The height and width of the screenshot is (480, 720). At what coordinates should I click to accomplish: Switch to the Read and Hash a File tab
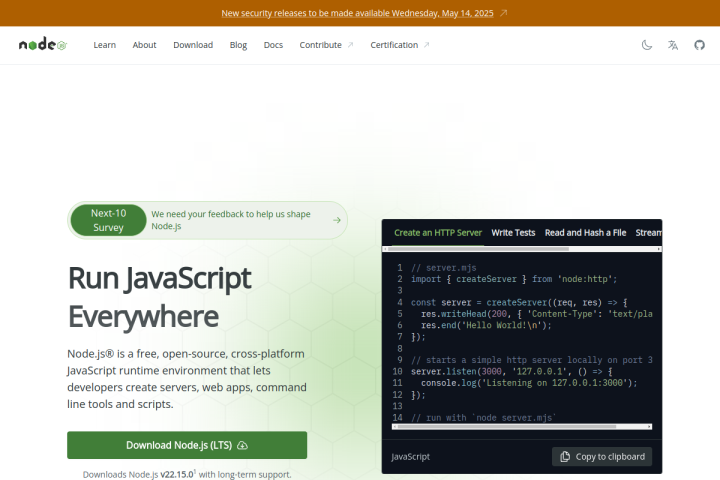click(x=585, y=233)
